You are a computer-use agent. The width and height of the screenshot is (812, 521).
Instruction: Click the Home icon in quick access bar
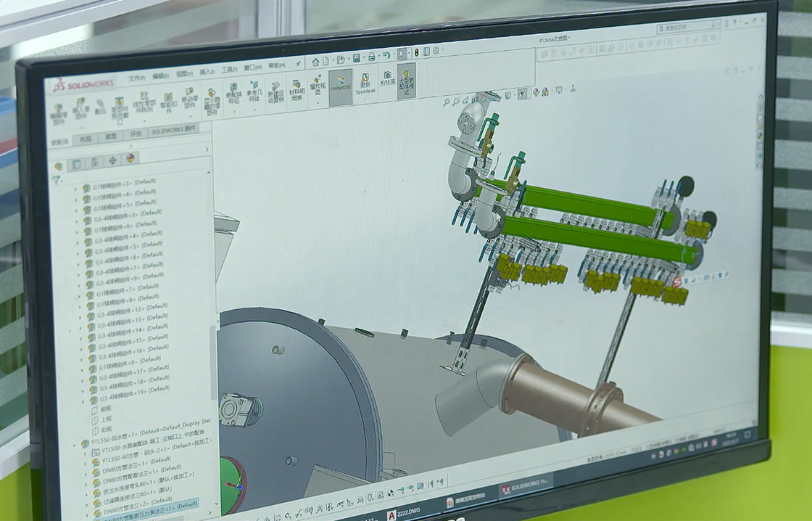click(x=315, y=62)
